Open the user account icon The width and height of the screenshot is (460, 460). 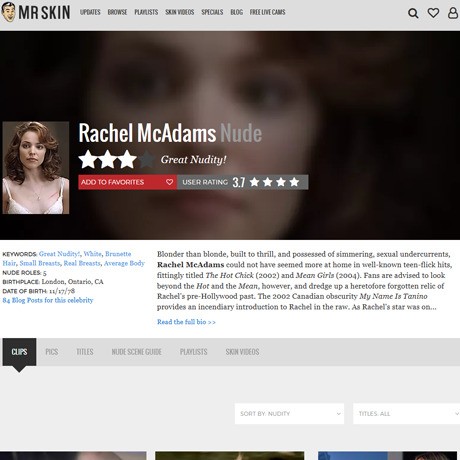click(x=453, y=13)
